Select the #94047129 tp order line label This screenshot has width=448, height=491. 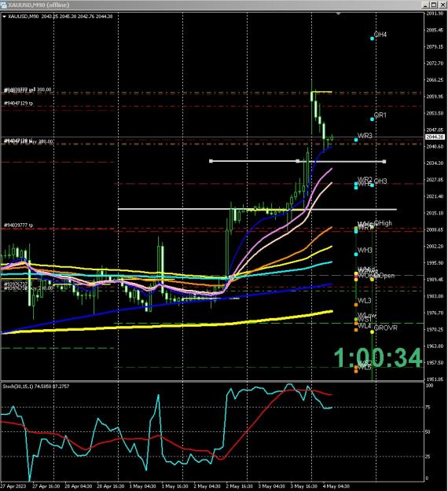pos(19,103)
